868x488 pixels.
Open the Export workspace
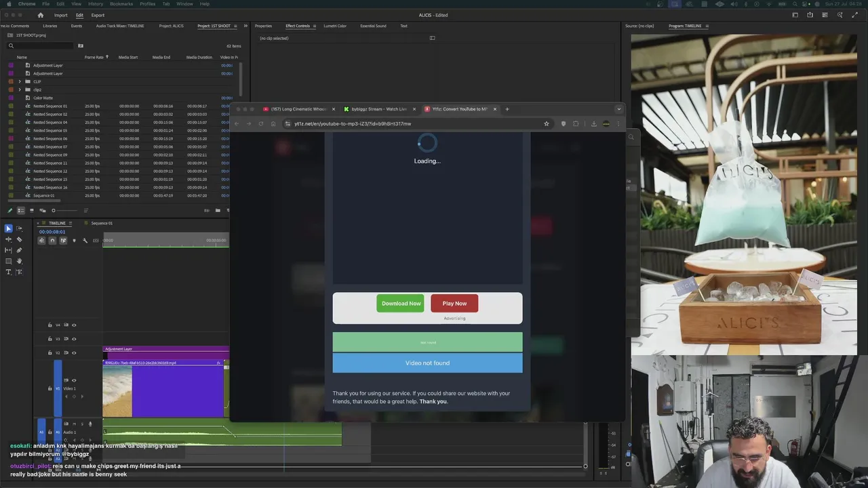pyautogui.click(x=98, y=15)
